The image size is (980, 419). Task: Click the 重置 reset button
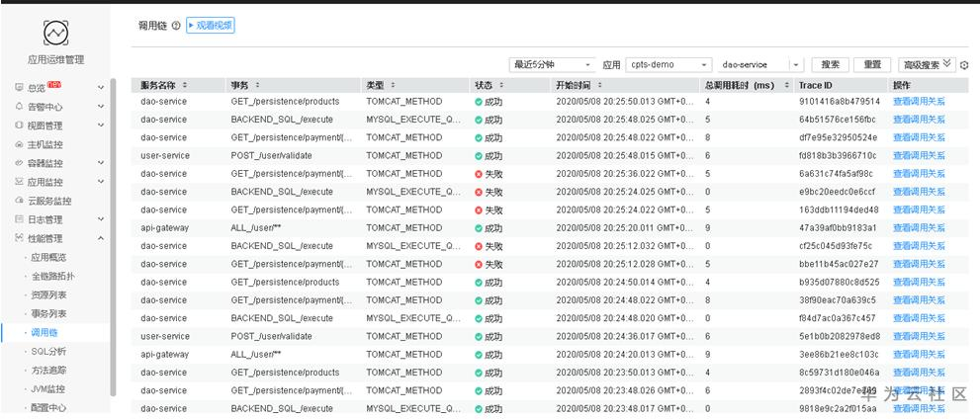(x=872, y=65)
